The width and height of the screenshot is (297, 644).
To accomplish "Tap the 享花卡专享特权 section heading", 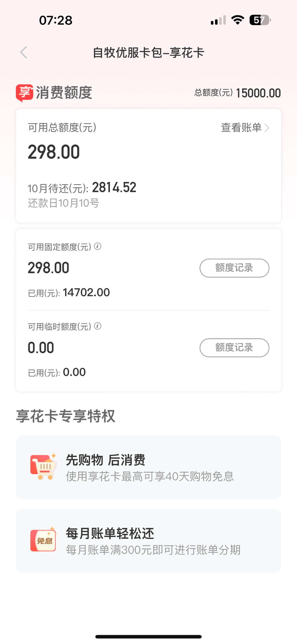I will (x=66, y=416).
